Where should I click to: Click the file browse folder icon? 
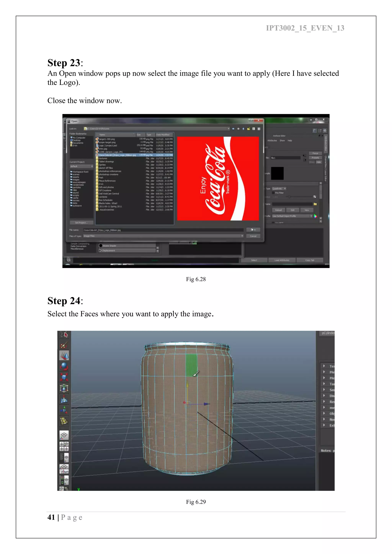pyautogui.click(x=315, y=204)
